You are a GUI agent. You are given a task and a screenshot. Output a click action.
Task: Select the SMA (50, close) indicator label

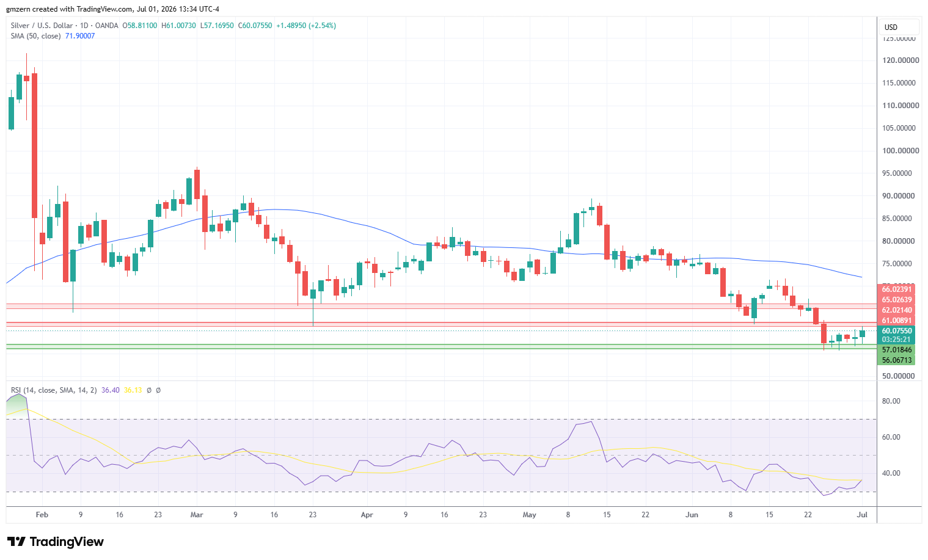(x=35, y=36)
